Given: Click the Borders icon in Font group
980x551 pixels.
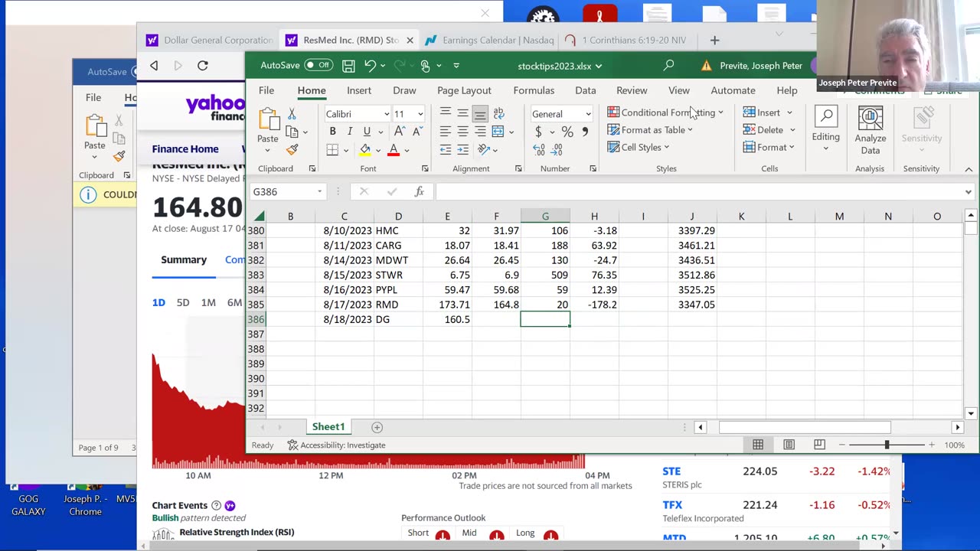Looking at the screenshot, I should [332, 150].
